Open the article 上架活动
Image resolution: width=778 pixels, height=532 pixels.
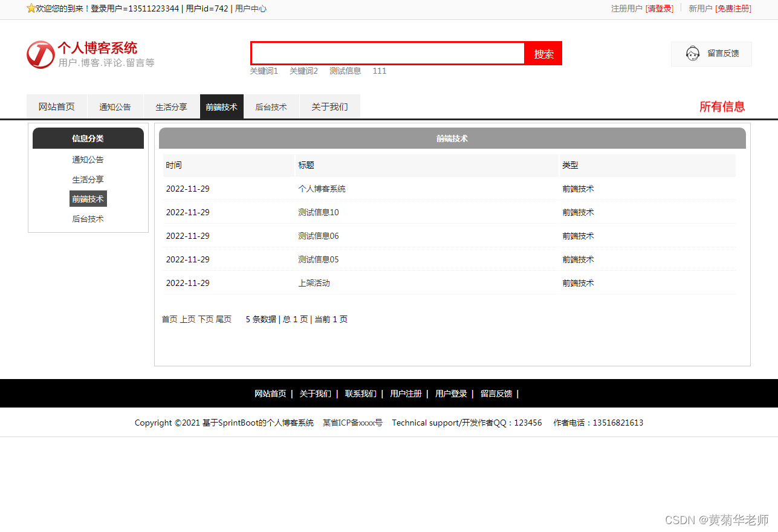[x=314, y=282]
